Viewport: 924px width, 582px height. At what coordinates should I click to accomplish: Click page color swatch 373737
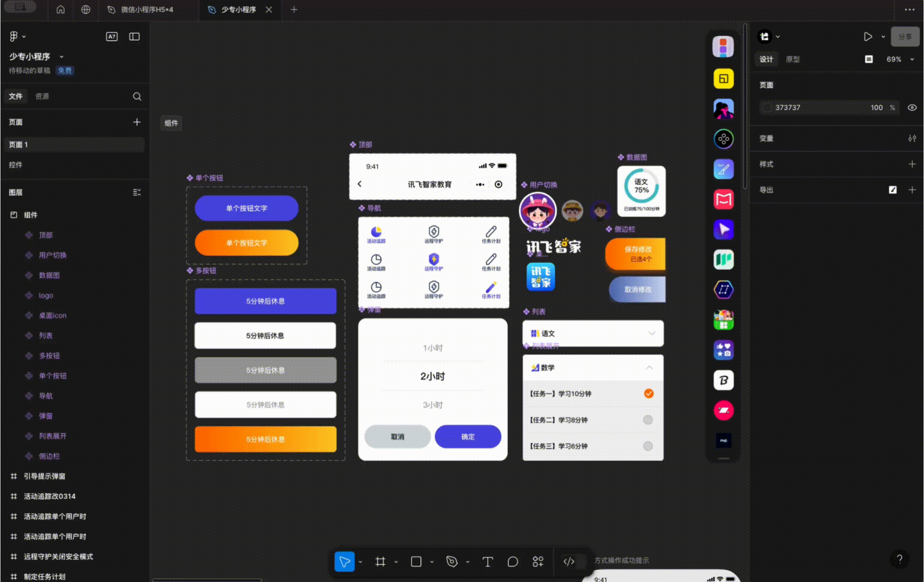(x=767, y=107)
